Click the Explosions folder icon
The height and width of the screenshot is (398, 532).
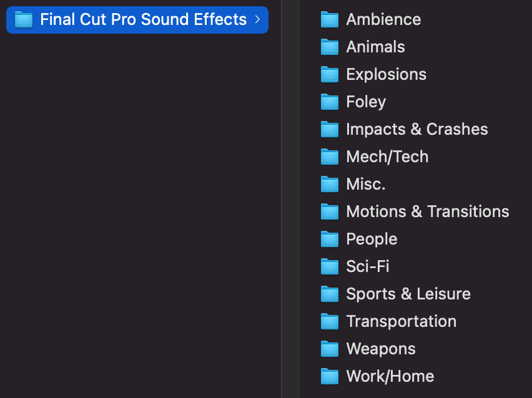[x=329, y=75]
